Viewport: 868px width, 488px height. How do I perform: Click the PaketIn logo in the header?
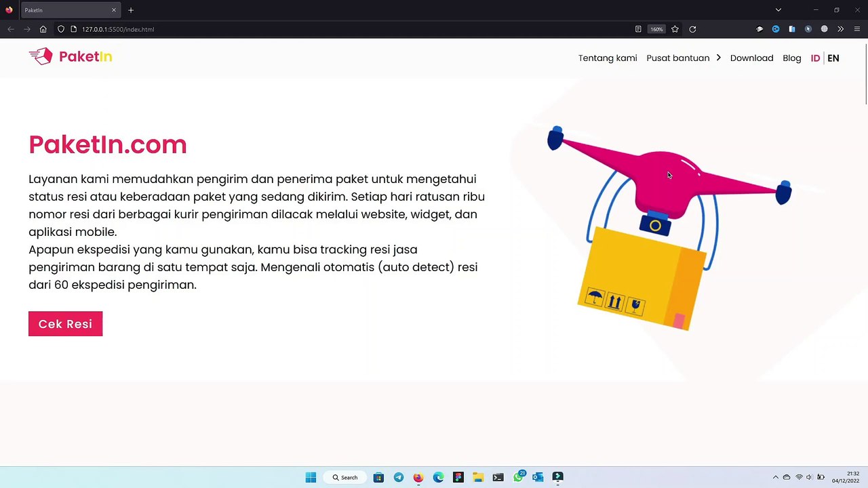pyautogui.click(x=71, y=56)
